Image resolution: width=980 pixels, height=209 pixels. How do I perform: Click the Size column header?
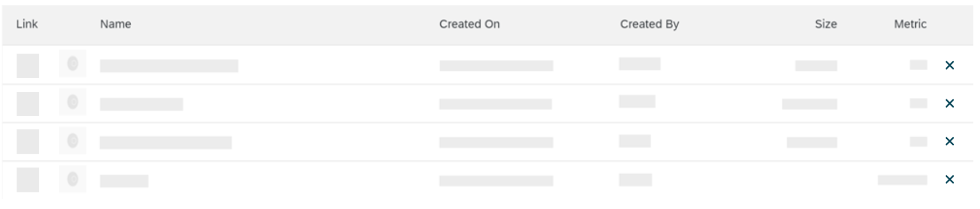click(x=826, y=24)
